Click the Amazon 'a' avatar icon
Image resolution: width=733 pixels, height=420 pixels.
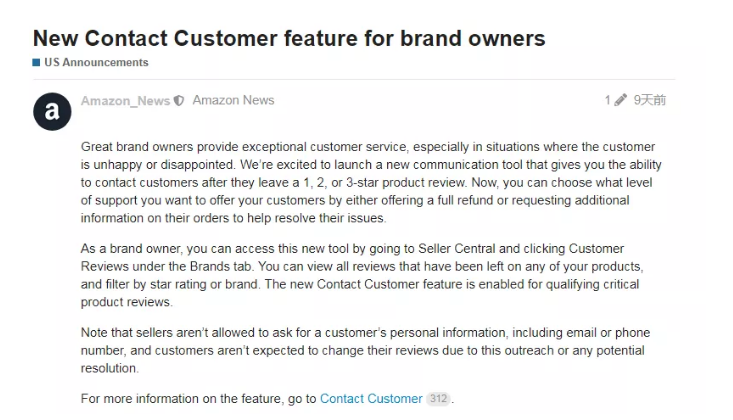tap(52, 111)
